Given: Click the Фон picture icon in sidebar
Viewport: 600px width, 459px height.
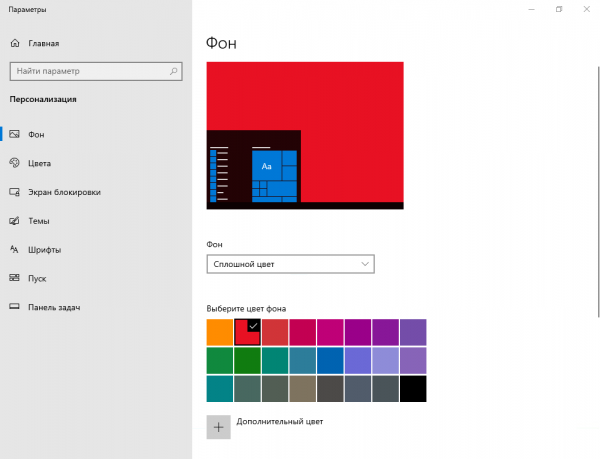Looking at the screenshot, I should pyautogui.click(x=15, y=134).
